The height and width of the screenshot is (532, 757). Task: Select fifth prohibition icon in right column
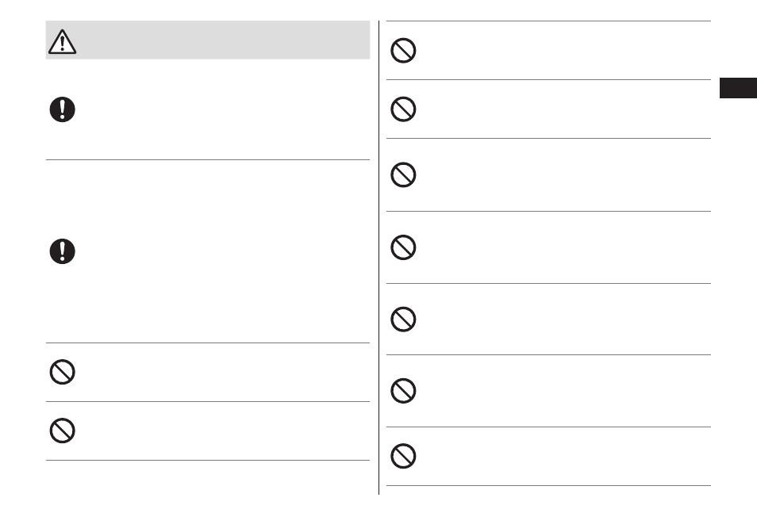click(403, 320)
